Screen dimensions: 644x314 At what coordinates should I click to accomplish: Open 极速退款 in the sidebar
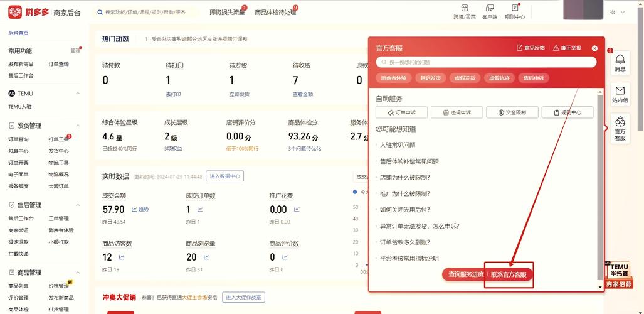coord(18,242)
